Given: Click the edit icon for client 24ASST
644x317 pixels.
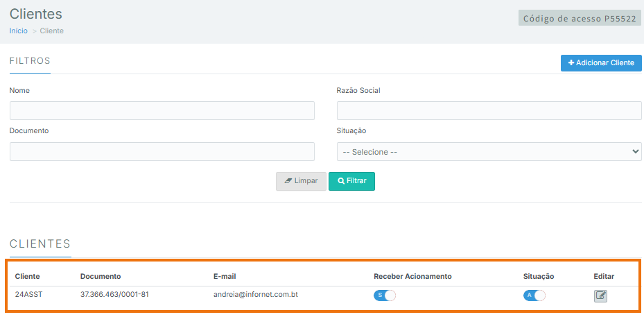Looking at the screenshot, I should (600, 295).
